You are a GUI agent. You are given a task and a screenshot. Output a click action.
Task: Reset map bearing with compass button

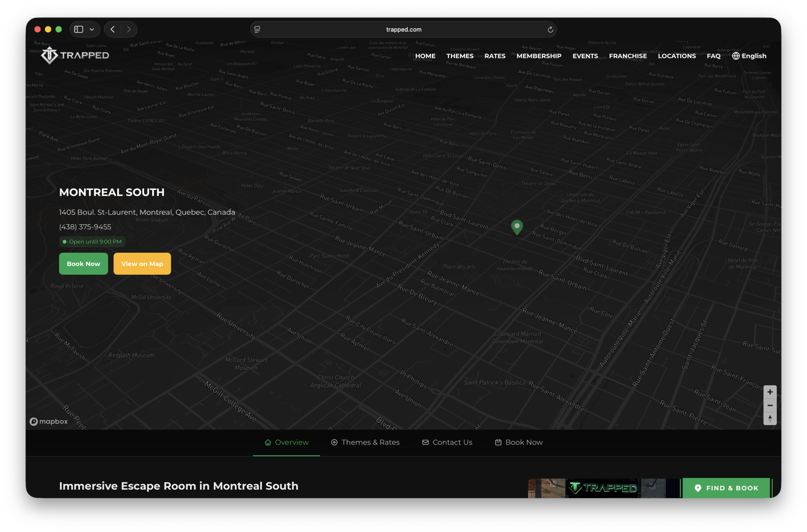pyautogui.click(x=770, y=418)
